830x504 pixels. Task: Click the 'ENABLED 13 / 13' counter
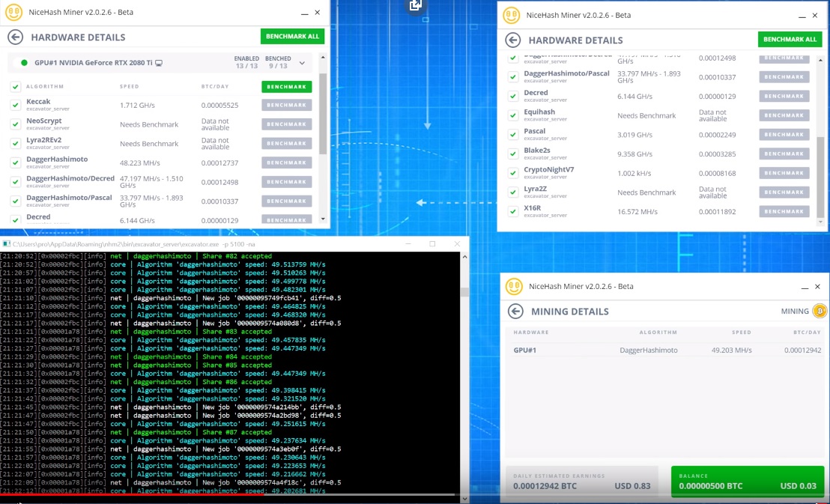[246, 62]
